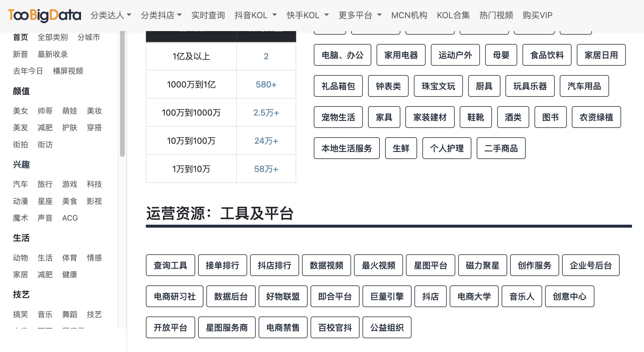Click 全部类别 in the sidebar
The image size is (644, 352).
click(x=53, y=37)
